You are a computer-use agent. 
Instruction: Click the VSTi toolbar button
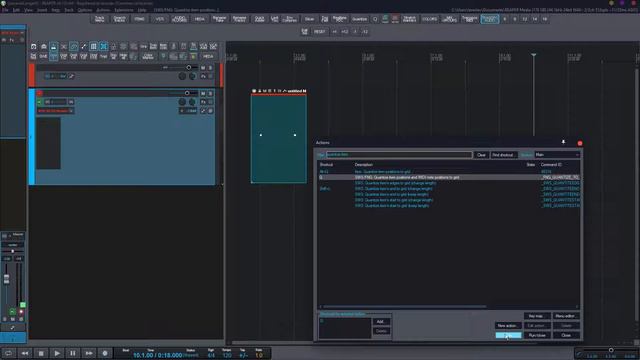(x=160, y=19)
